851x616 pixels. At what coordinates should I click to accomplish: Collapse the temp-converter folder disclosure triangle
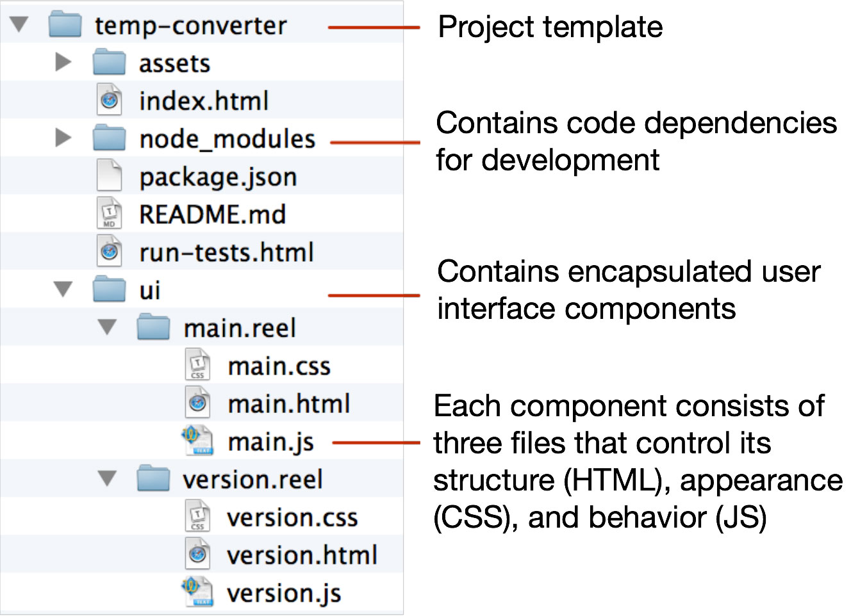[x=19, y=25]
